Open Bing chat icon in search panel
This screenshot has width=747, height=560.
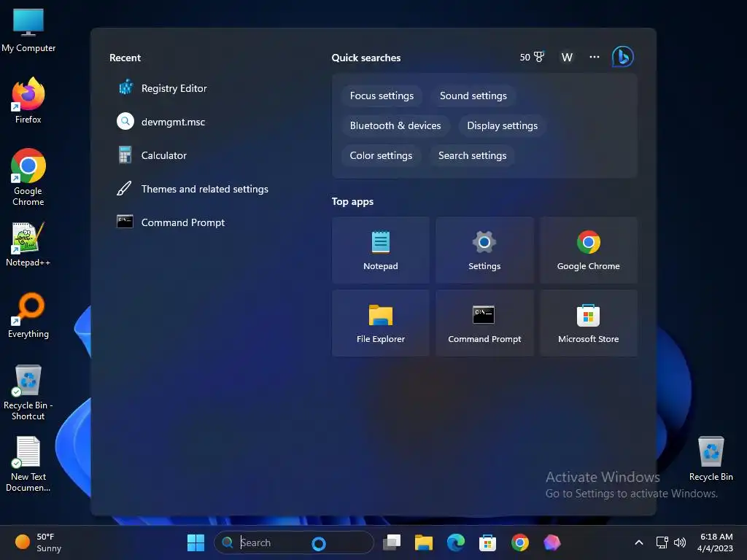[x=623, y=57]
